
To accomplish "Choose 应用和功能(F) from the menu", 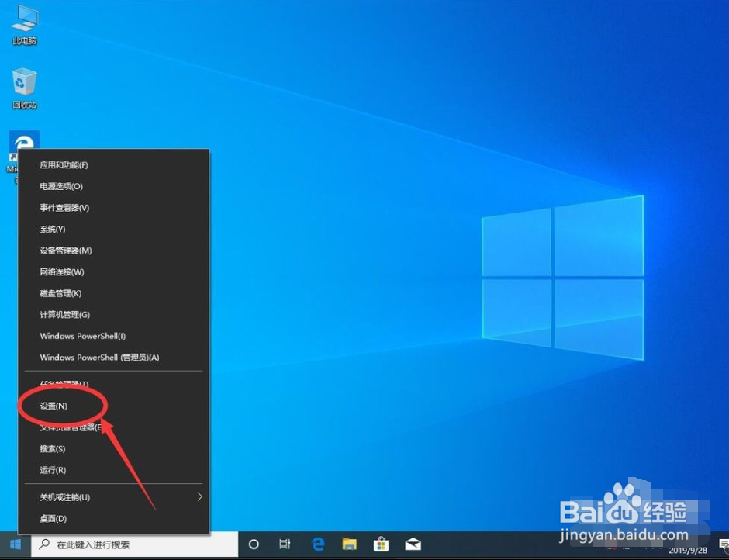I will pos(114,165).
